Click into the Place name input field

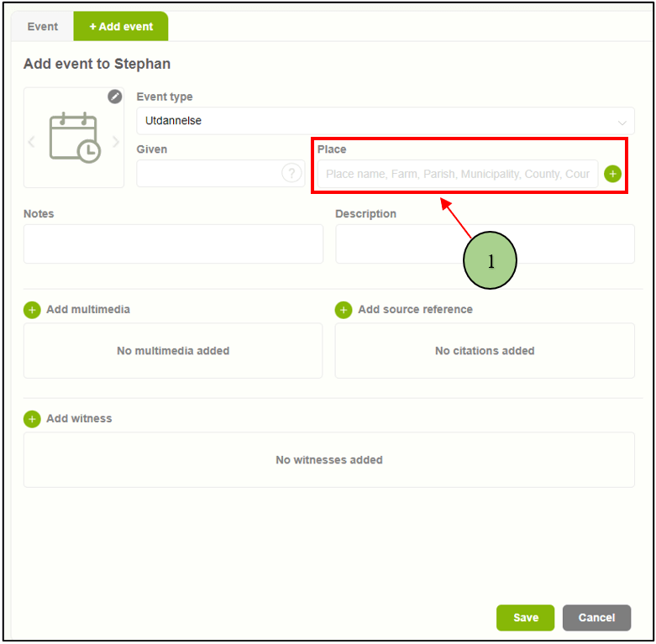click(x=457, y=174)
